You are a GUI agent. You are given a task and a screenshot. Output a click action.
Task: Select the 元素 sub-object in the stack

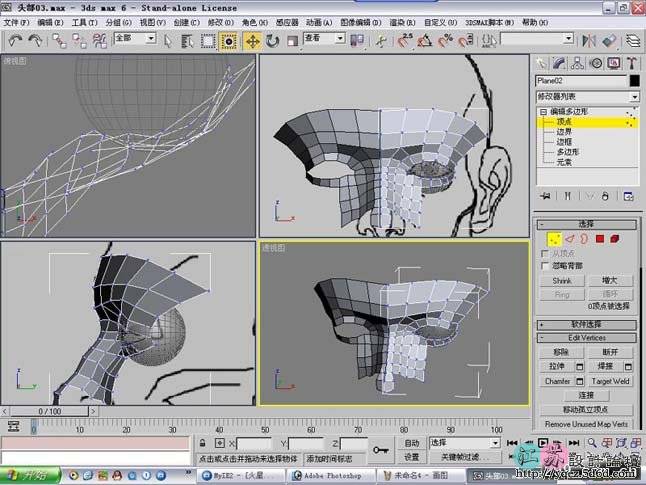pos(564,162)
